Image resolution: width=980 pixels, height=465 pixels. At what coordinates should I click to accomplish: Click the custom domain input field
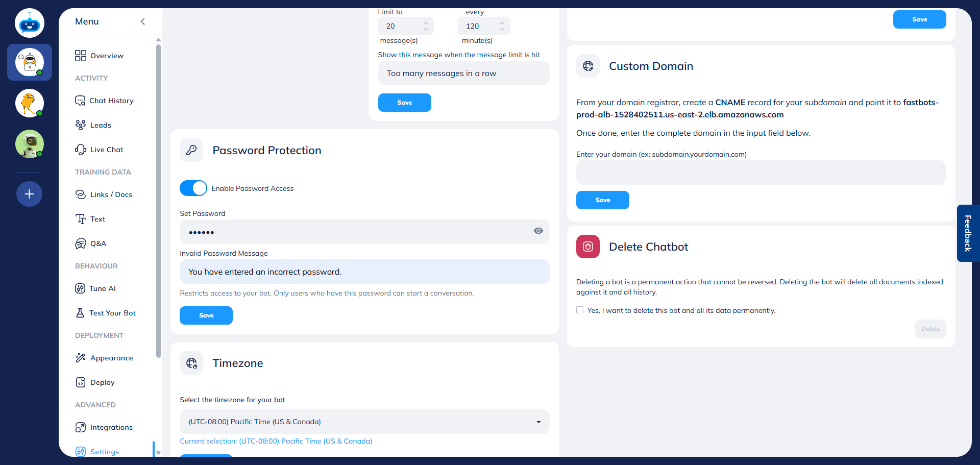[760, 172]
